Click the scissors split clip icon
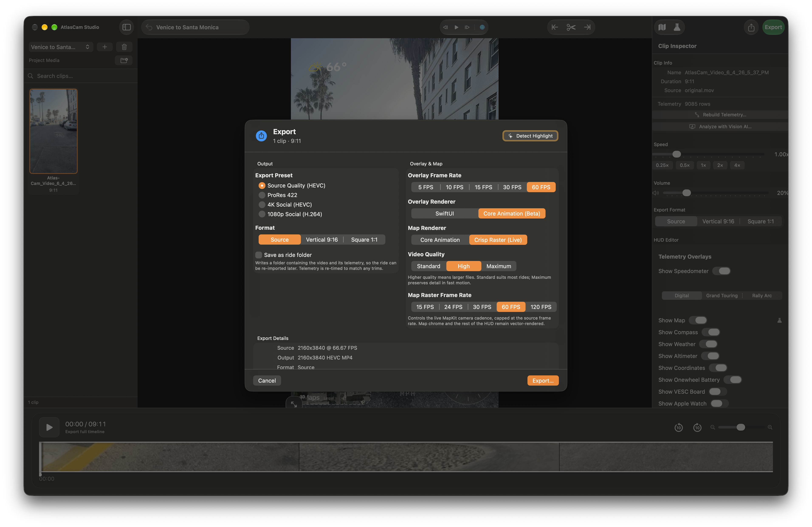The image size is (812, 527). pos(571,27)
